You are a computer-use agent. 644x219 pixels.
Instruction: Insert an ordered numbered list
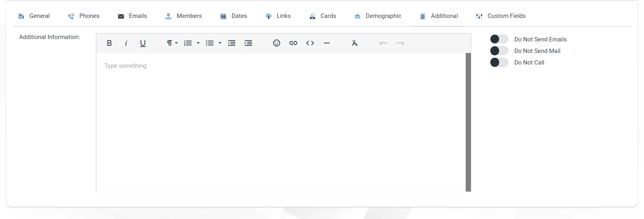point(188,43)
